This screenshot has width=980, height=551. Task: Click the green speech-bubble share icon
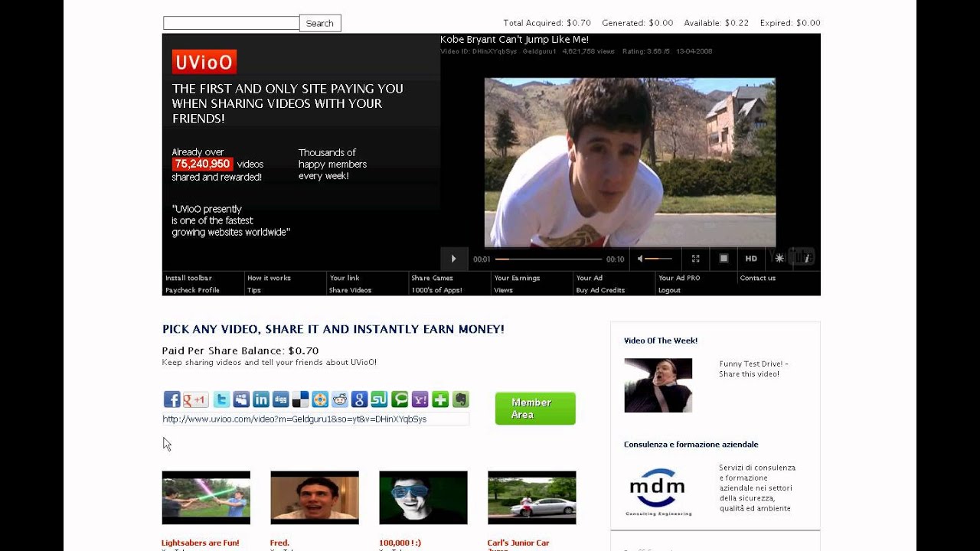(x=400, y=399)
